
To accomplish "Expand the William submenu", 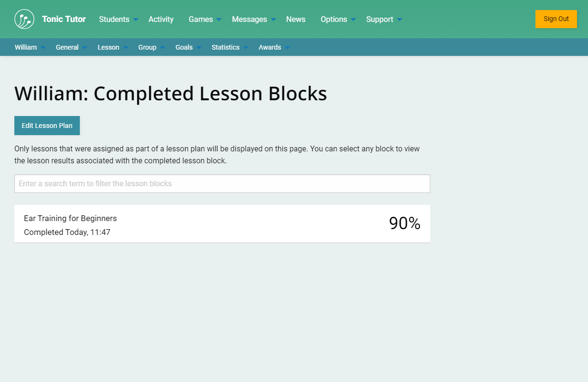I will [x=30, y=47].
